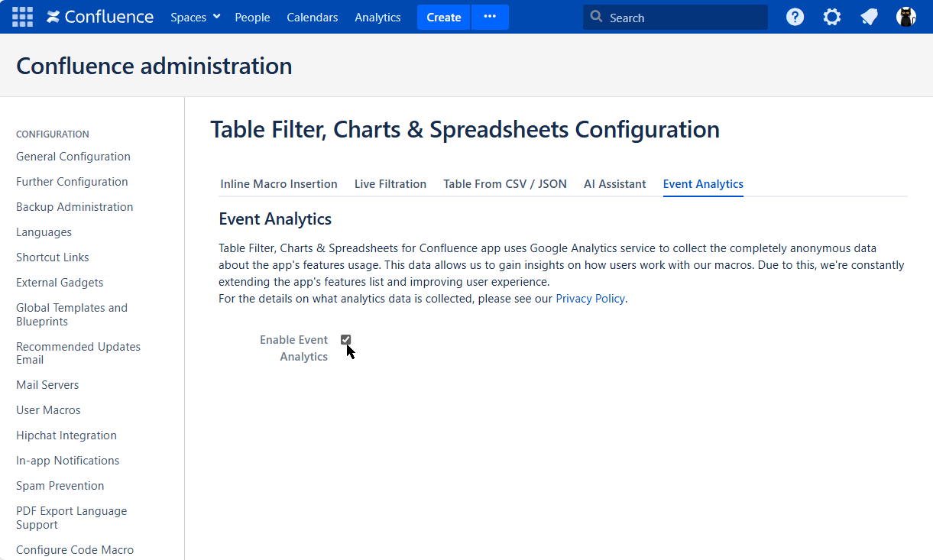933x560 pixels.
Task: Select the Table From CSV / JSON tab
Action: [504, 184]
